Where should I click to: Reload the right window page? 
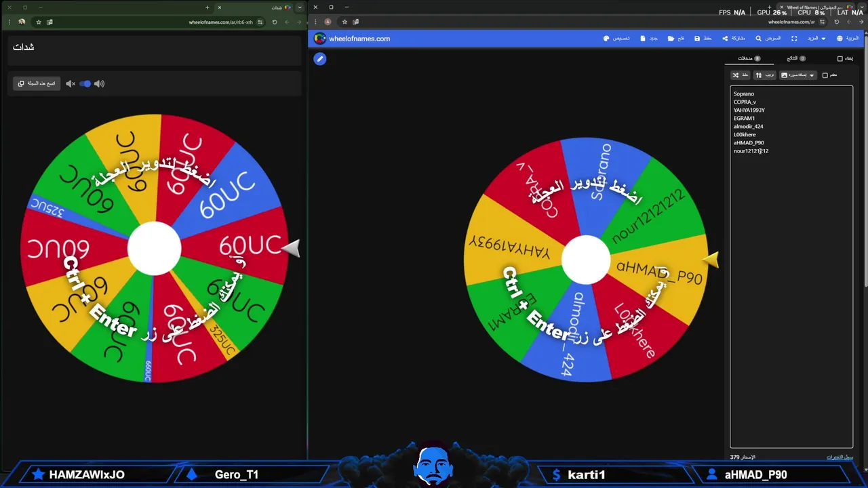point(837,22)
